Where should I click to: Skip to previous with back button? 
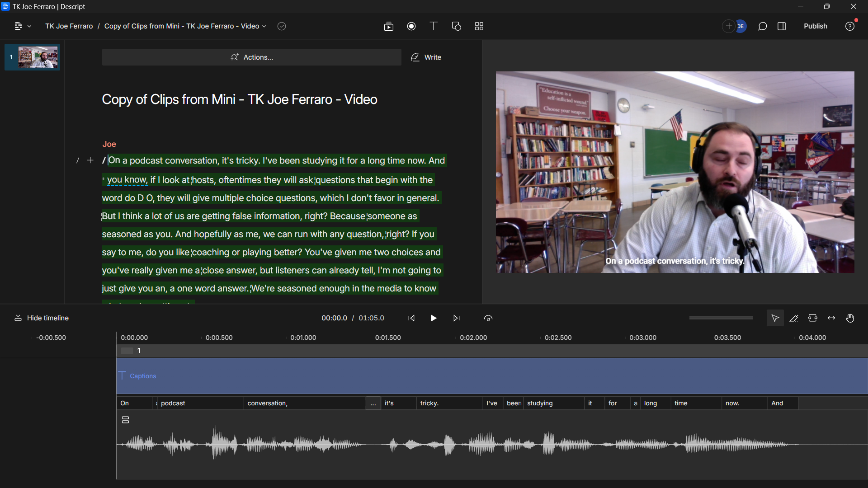(411, 318)
